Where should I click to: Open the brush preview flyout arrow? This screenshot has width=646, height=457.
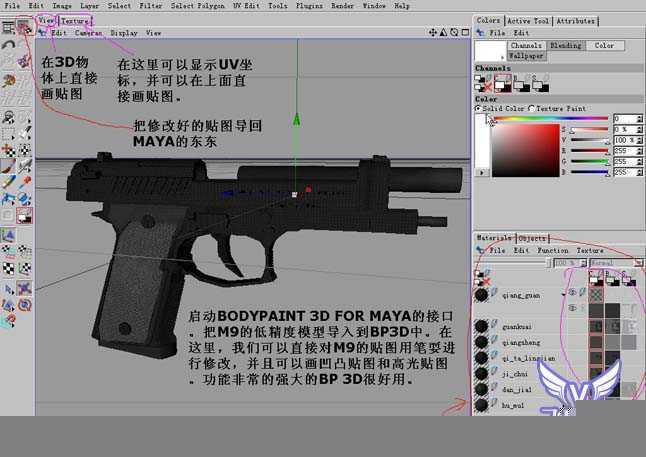tap(502, 57)
